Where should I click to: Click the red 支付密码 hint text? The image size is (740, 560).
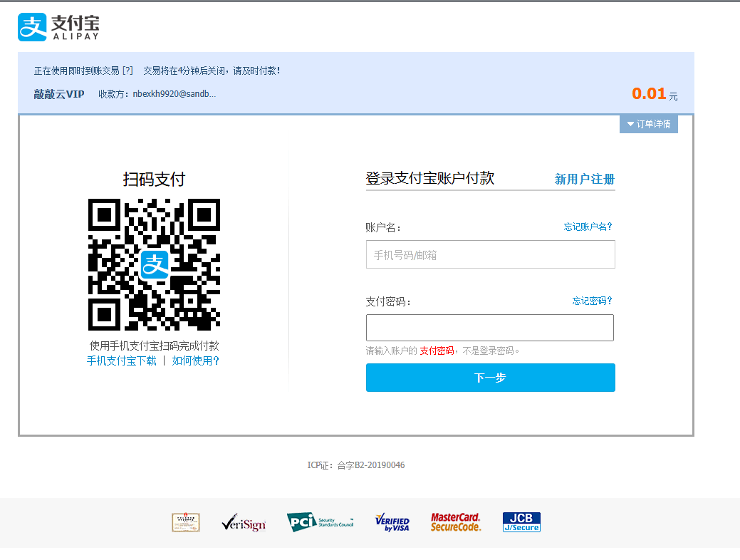click(x=437, y=351)
